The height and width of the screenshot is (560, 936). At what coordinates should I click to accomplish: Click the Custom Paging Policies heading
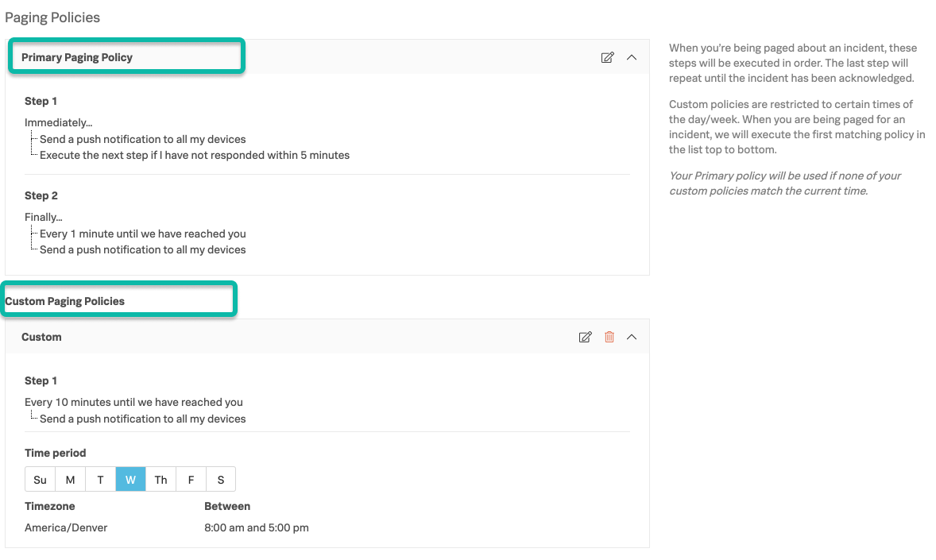[x=64, y=301]
